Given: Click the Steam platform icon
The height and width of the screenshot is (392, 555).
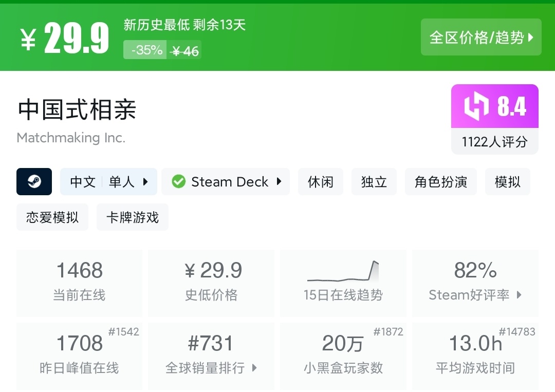Looking at the screenshot, I should pyautogui.click(x=34, y=181).
